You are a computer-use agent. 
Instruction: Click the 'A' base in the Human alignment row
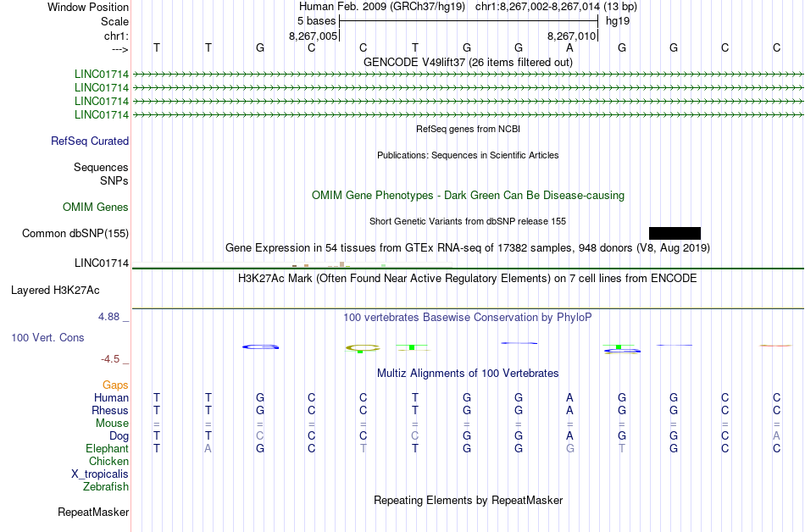[x=569, y=398]
